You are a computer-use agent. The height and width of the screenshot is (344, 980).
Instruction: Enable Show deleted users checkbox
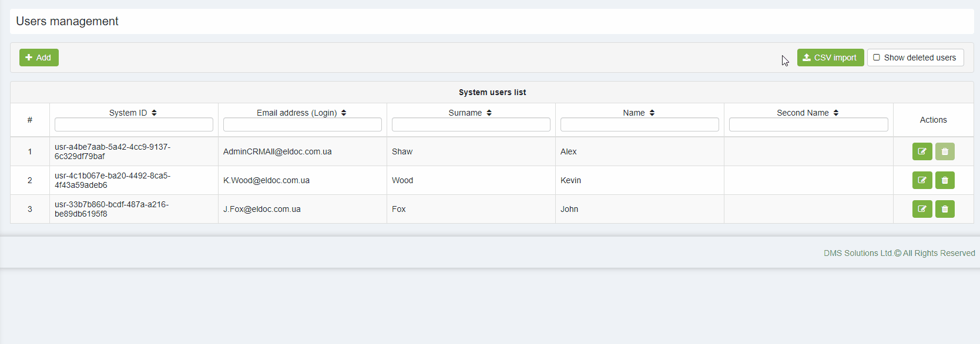click(x=877, y=58)
